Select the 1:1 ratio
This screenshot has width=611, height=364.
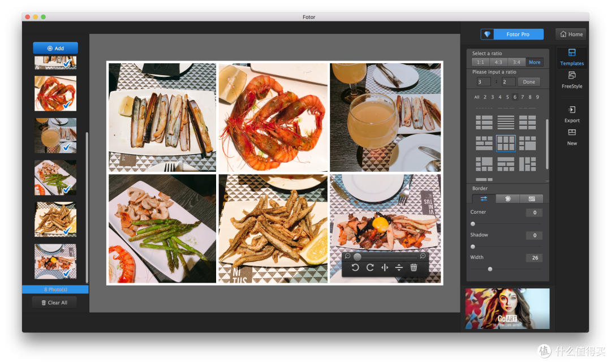click(x=480, y=62)
